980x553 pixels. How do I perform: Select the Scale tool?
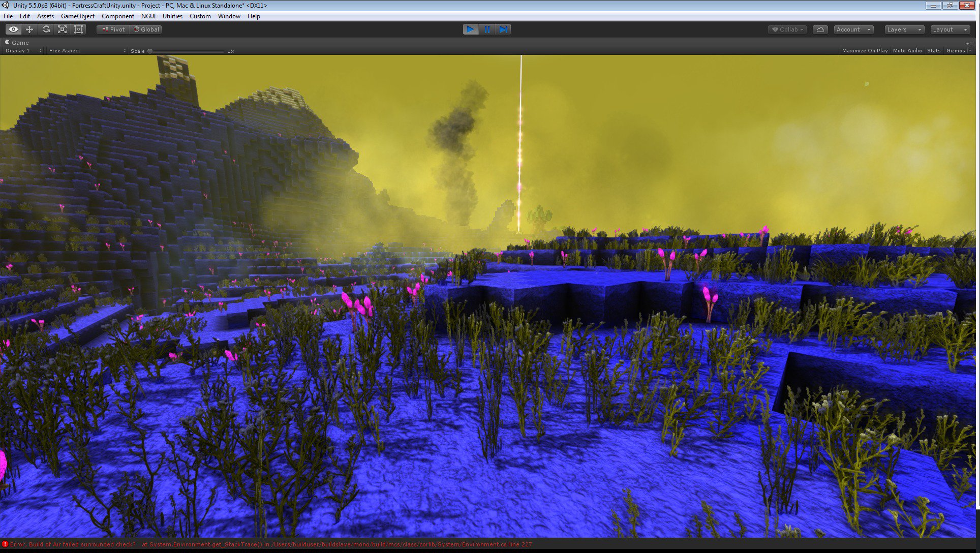(x=62, y=29)
